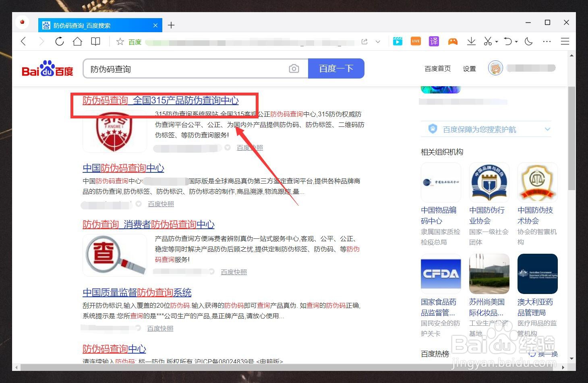Screen dimensions: 588x383
Task: Click the CFDA logo thumbnail
Action: [441, 274]
